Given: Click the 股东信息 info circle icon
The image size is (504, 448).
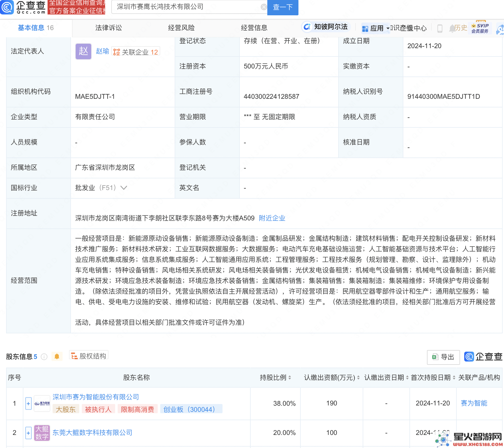Looking at the screenshot, I should coord(44,356).
